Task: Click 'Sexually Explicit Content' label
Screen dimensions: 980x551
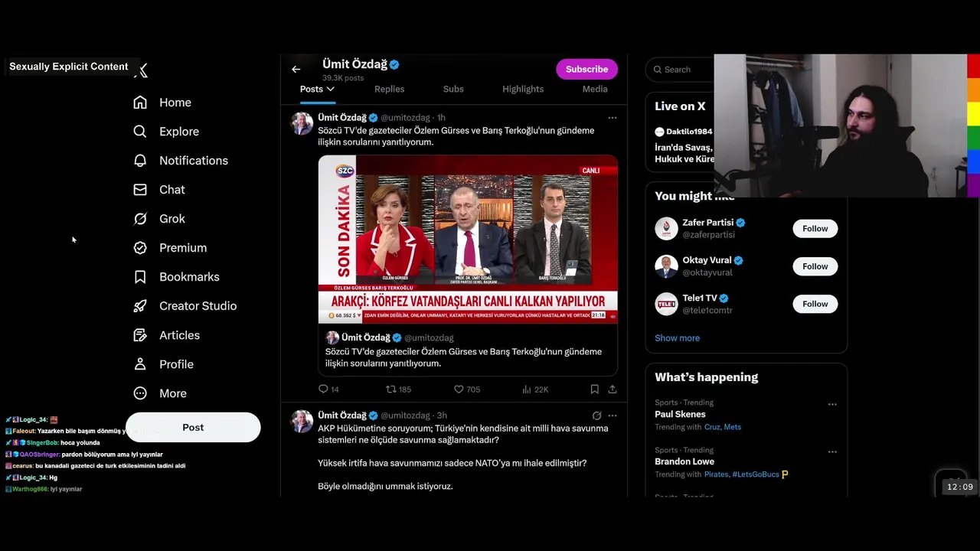Action: (x=69, y=67)
